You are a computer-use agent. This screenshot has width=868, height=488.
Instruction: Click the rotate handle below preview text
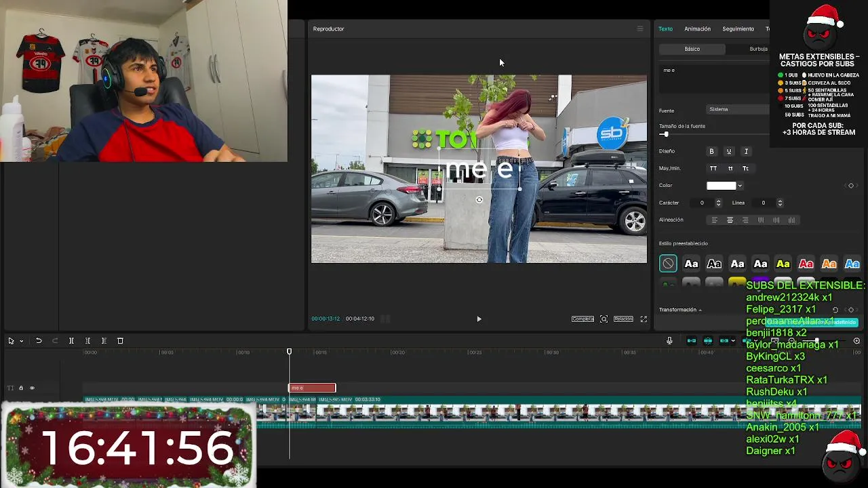pos(479,200)
